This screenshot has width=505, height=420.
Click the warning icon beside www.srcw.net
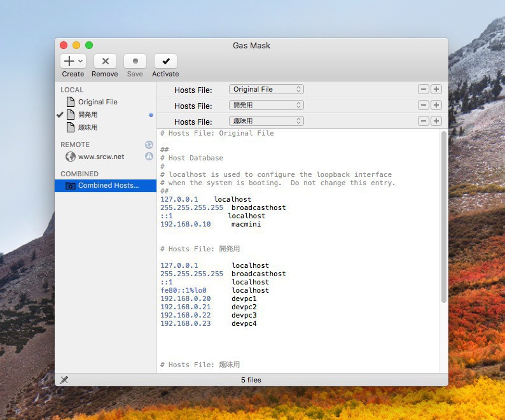(149, 157)
